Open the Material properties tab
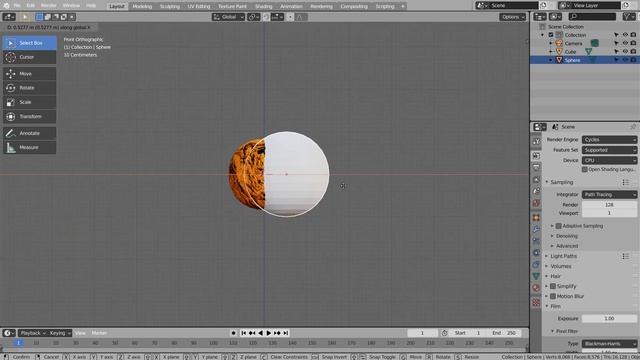 coord(536,288)
